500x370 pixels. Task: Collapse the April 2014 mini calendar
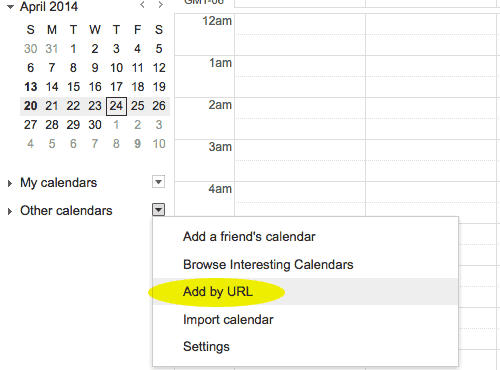click(x=10, y=7)
